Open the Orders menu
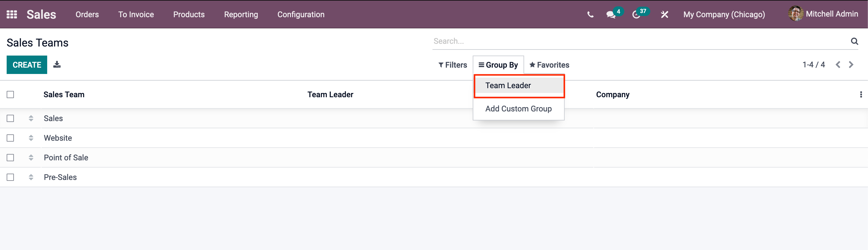Screen dimensions: 868x250 click(x=87, y=14)
